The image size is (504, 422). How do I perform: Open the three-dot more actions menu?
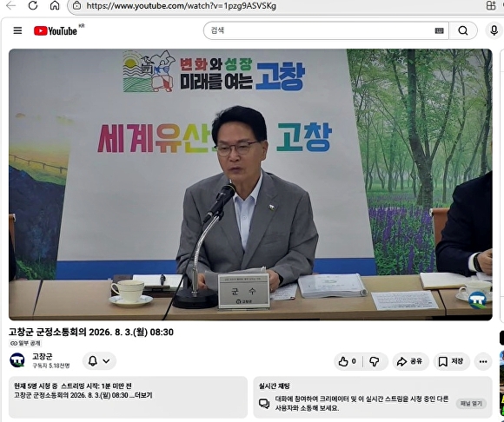pos(483,361)
